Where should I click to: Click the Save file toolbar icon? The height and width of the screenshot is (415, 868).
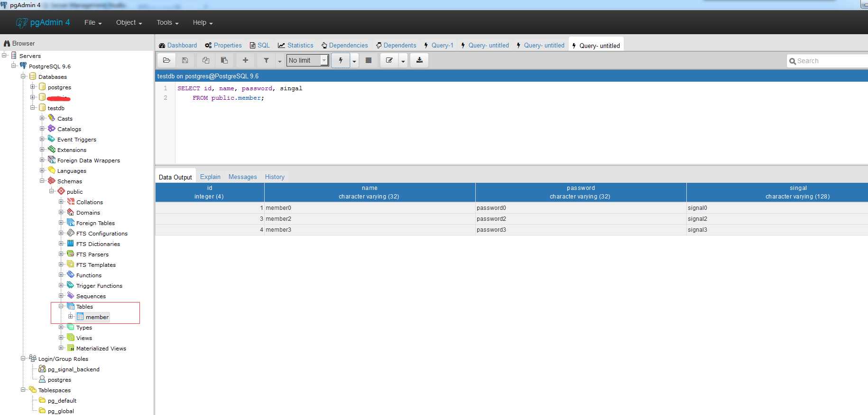(185, 60)
